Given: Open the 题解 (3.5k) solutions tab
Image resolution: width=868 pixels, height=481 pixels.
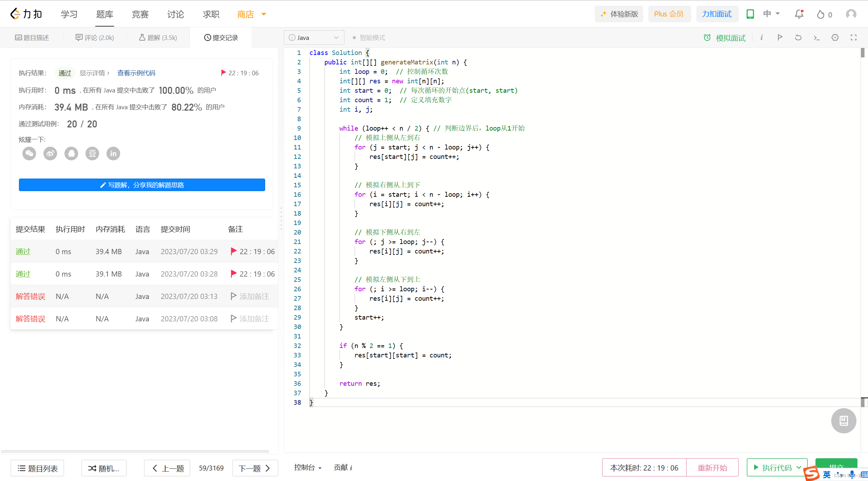Looking at the screenshot, I should point(158,37).
